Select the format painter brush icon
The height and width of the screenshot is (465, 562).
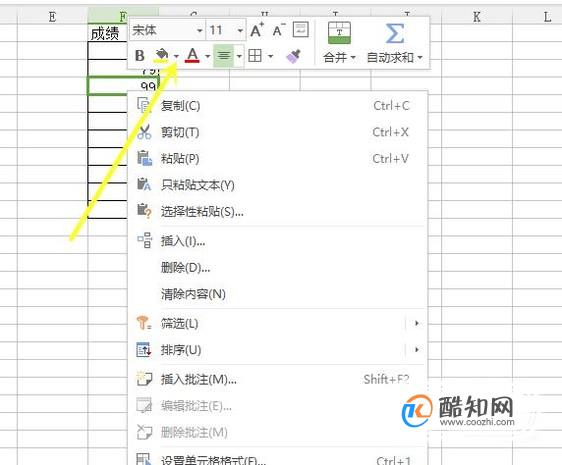point(293,56)
